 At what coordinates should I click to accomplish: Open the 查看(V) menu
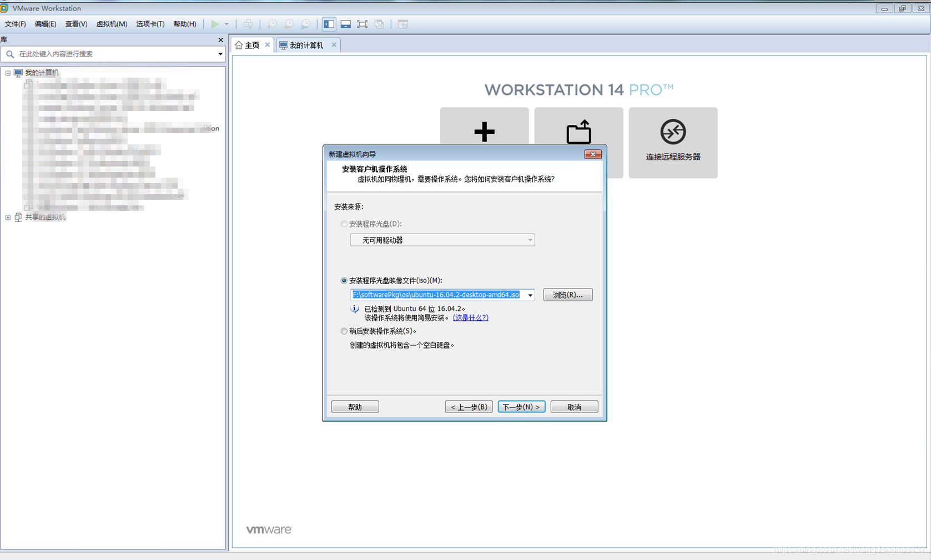click(x=76, y=24)
